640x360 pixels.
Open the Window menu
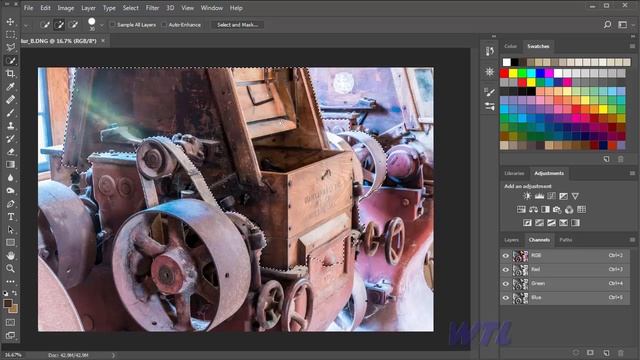tap(212, 8)
